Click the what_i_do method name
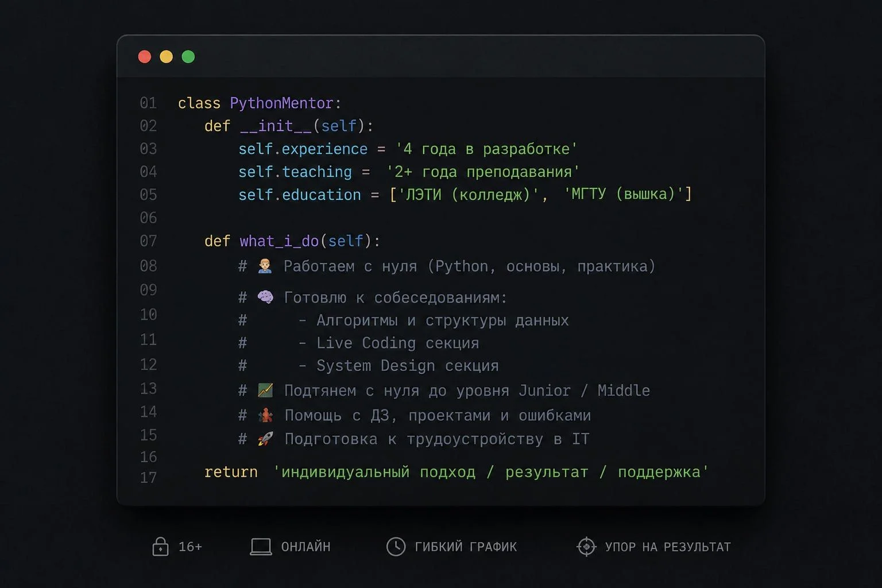The width and height of the screenshot is (882, 588). [279, 241]
